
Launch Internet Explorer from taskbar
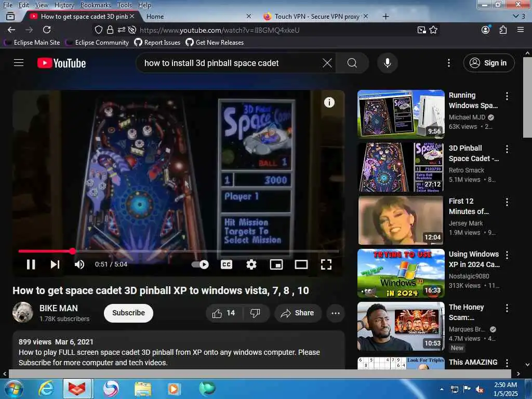(46, 389)
